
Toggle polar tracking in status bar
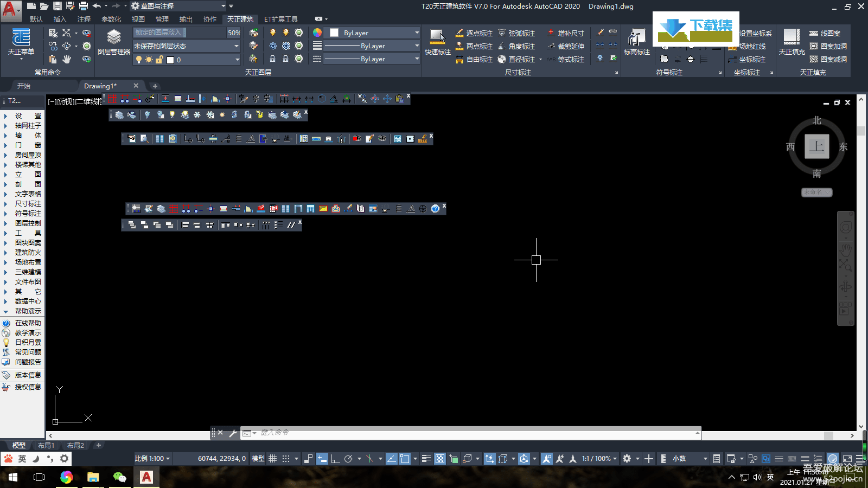pos(349,459)
